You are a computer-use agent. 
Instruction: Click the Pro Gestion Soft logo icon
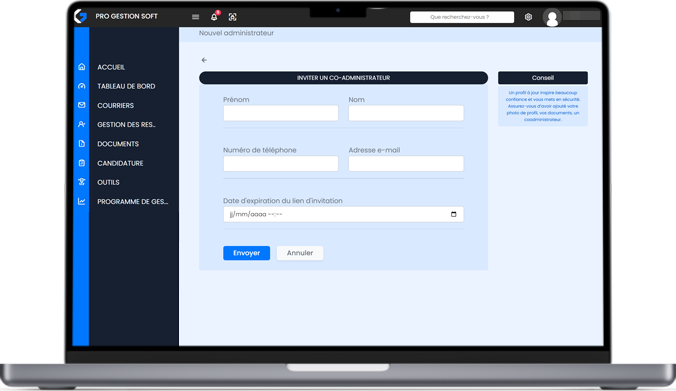80,16
